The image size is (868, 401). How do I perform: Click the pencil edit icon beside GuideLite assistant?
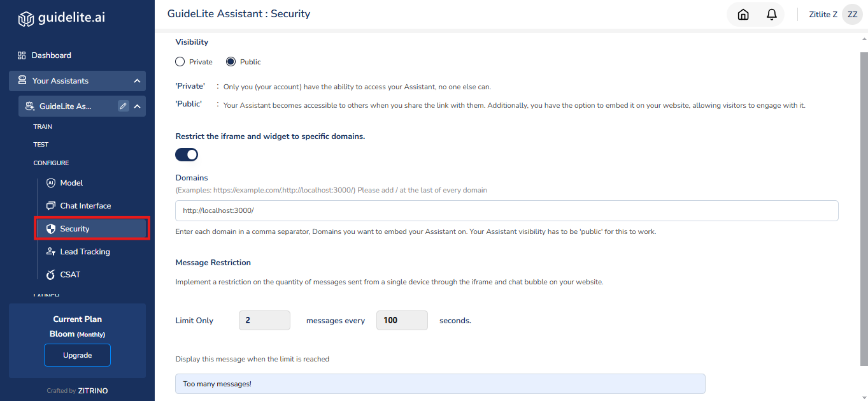click(124, 106)
